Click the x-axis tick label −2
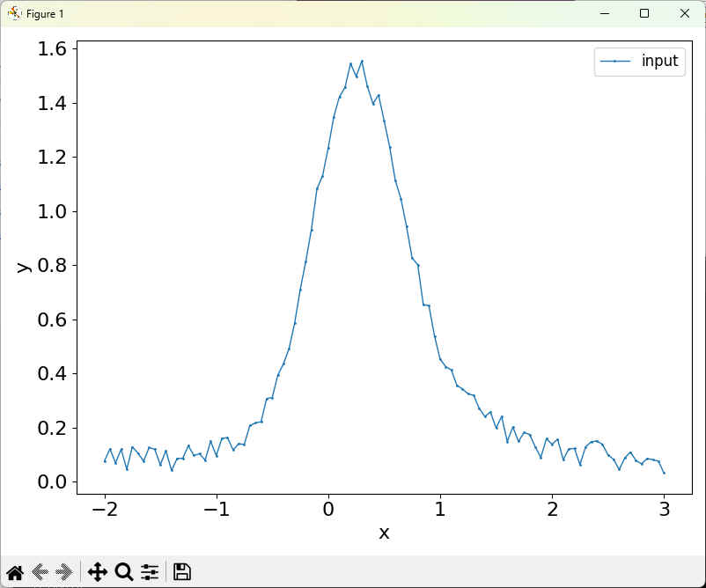Image resolution: width=706 pixels, height=588 pixels. click(105, 509)
